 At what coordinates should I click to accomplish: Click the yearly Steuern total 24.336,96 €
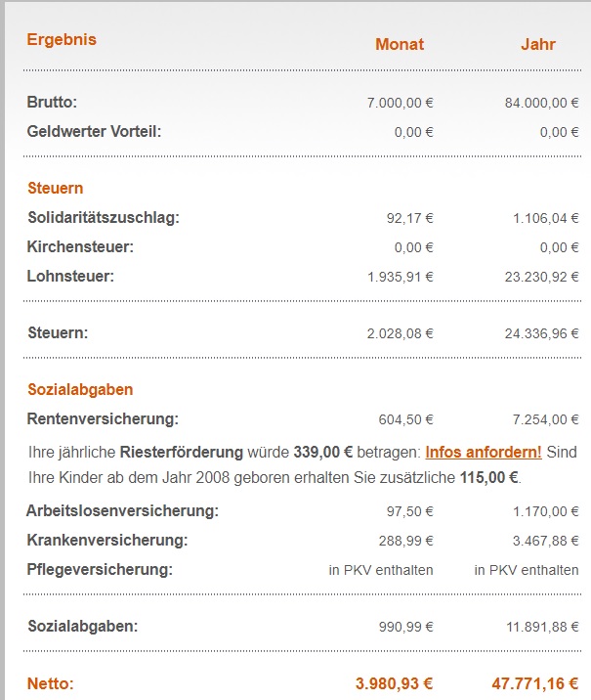click(531, 333)
